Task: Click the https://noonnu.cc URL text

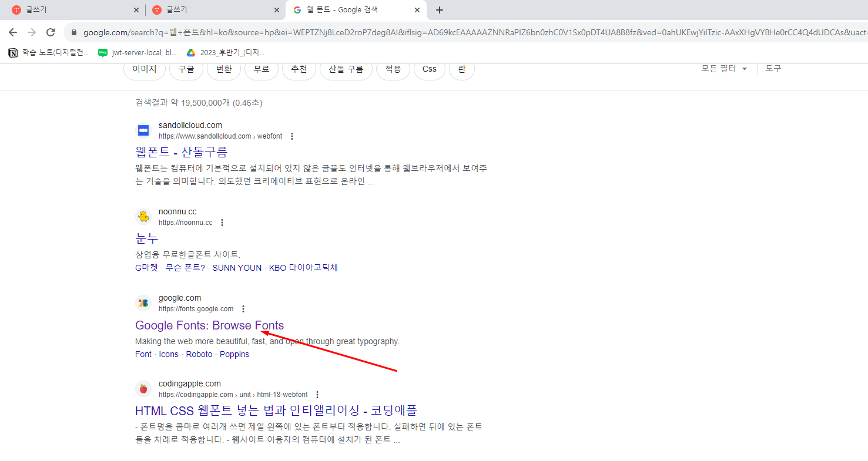Action: [x=186, y=223]
